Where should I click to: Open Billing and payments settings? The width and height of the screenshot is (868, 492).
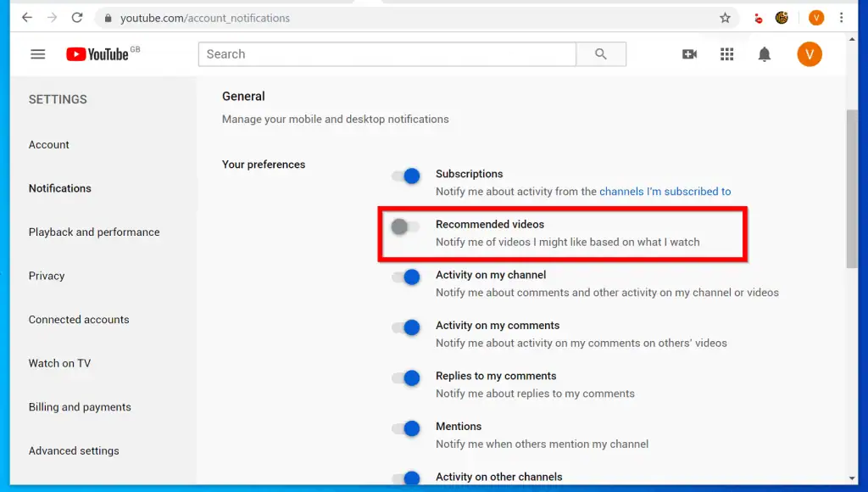pos(79,407)
